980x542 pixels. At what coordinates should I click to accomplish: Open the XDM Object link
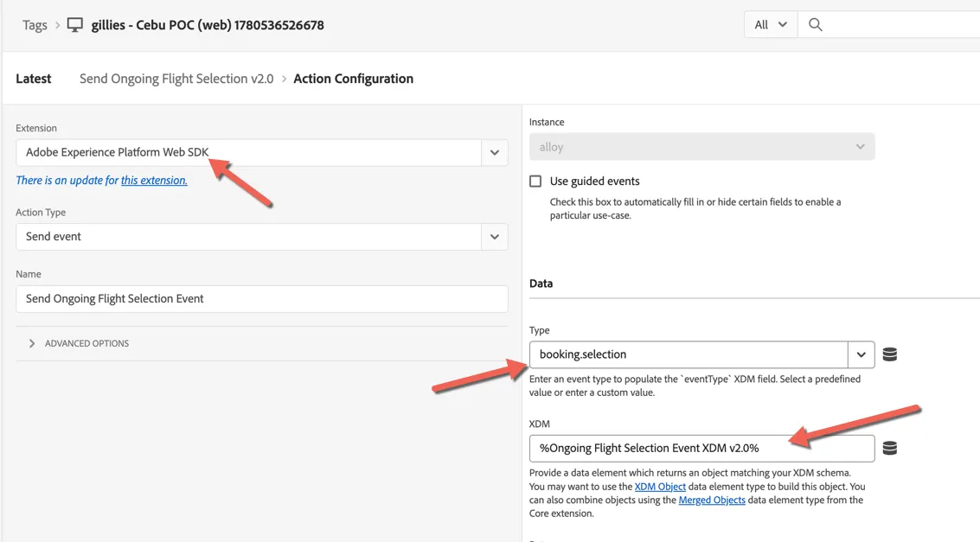660,487
